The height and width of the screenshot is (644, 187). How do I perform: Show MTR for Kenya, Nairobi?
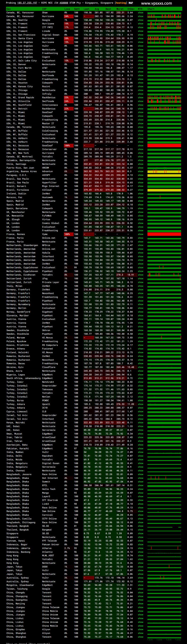(140, 423)
